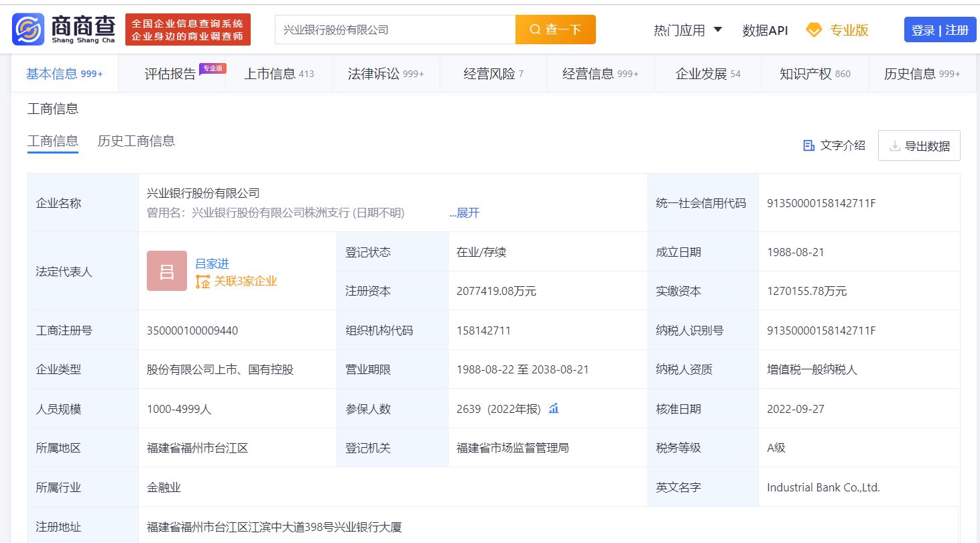
Task: Click the 增值税一般纳税人 value
Action: pyautogui.click(x=812, y=369)
